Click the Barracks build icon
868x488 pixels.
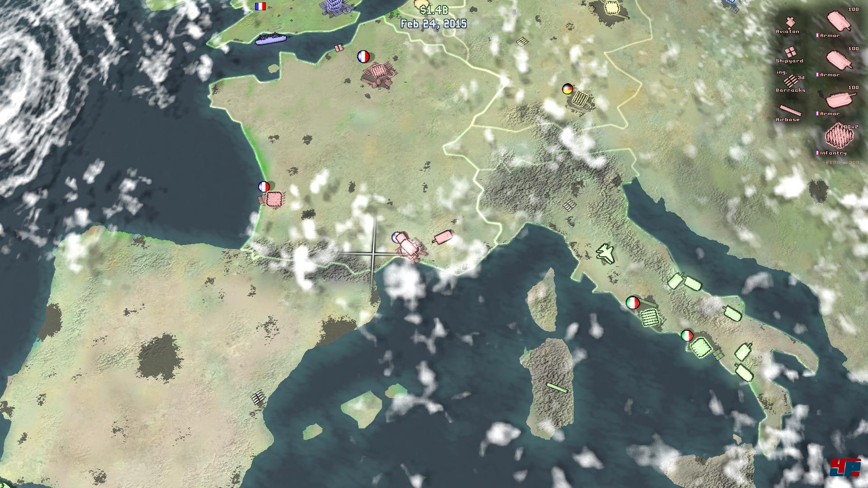click(791, 81)
